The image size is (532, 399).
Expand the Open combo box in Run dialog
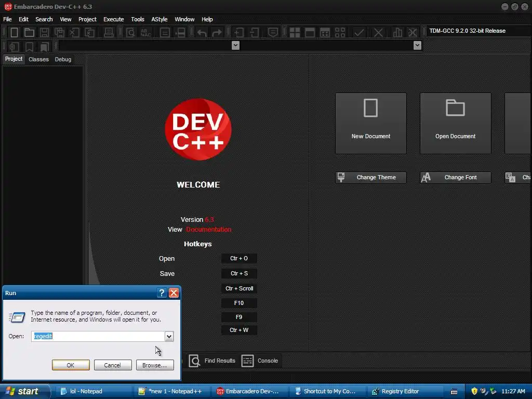coord(169,336)
